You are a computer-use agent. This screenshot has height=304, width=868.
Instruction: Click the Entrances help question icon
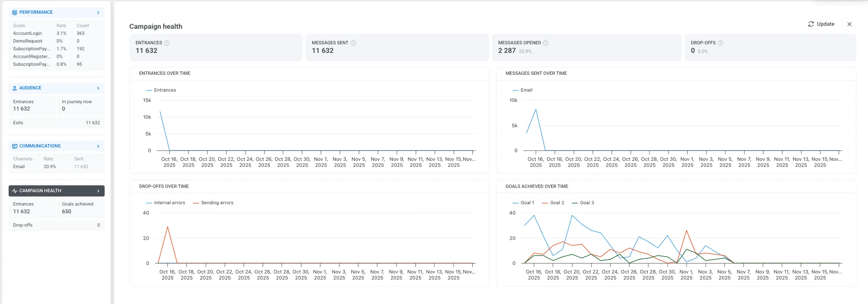pos(167,43)
